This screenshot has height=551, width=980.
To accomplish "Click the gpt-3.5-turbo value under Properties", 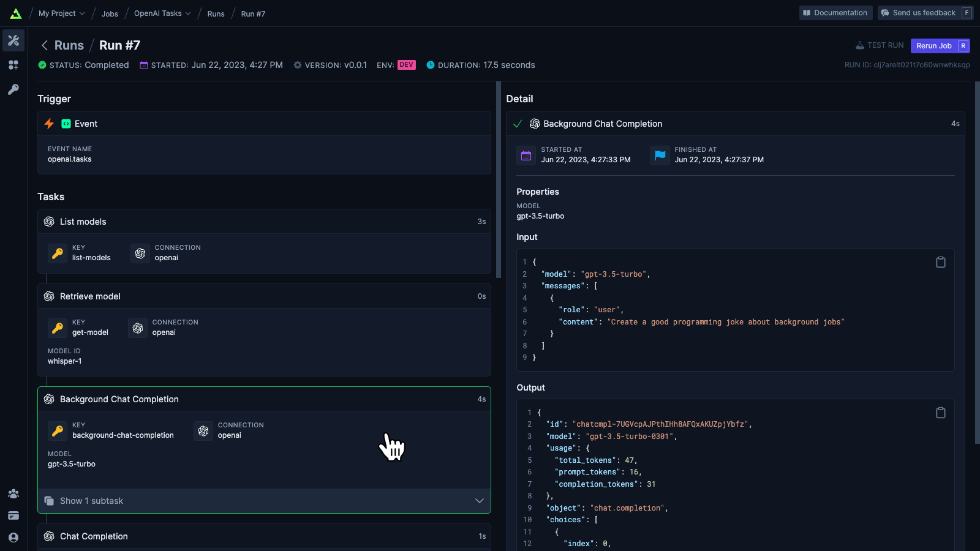I will tap(540, 216).
